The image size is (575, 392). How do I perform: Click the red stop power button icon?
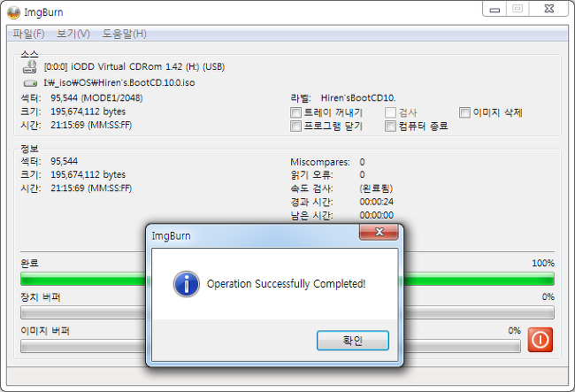540,340
